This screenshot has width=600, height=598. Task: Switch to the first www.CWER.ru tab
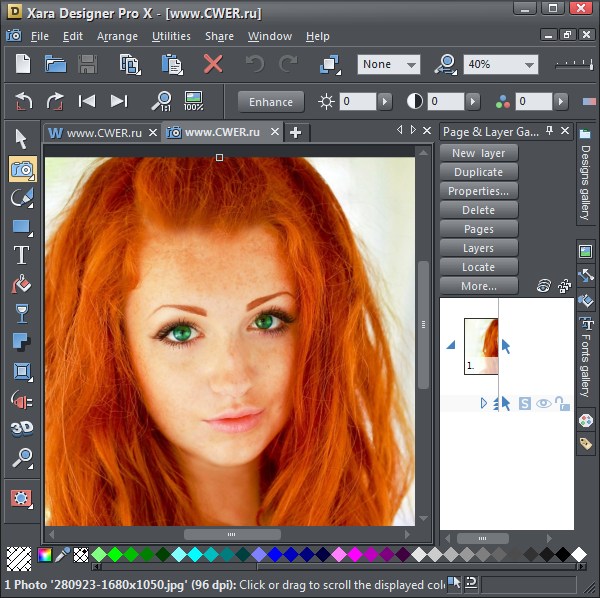pyautogui.click(x=103, y=132)
